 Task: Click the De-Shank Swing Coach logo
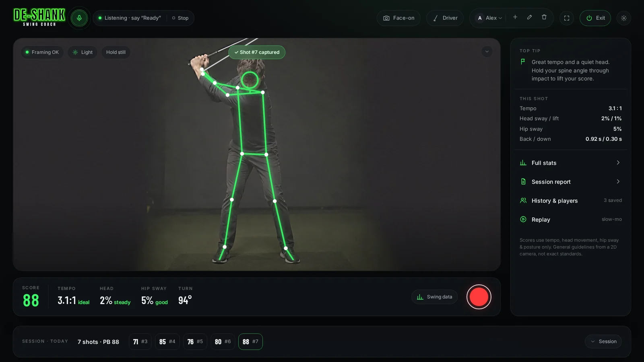(39, 17)
